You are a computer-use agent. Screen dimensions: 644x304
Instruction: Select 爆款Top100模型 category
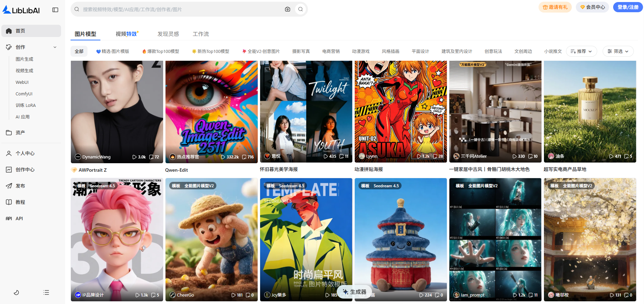coord(161,51)
